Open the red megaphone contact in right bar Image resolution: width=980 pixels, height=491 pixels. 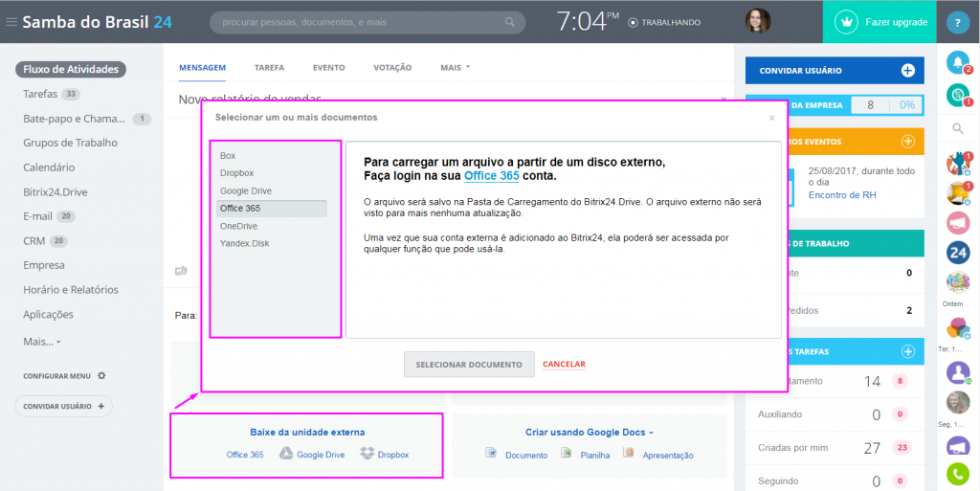957,222
